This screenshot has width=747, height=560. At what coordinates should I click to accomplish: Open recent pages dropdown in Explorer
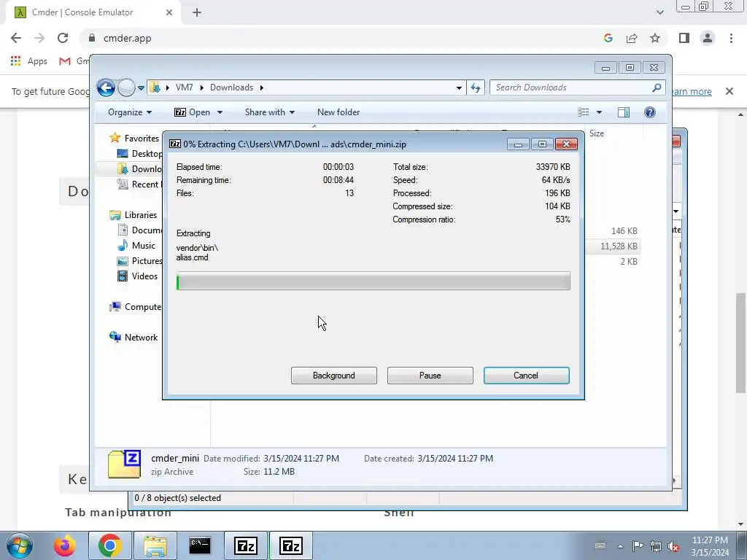click(x=141, y=88)
